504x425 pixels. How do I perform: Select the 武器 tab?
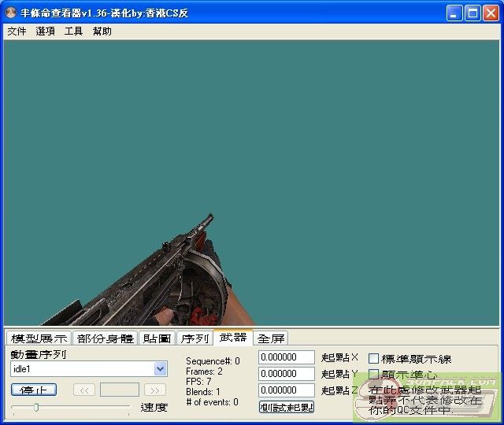coord(233,338)
